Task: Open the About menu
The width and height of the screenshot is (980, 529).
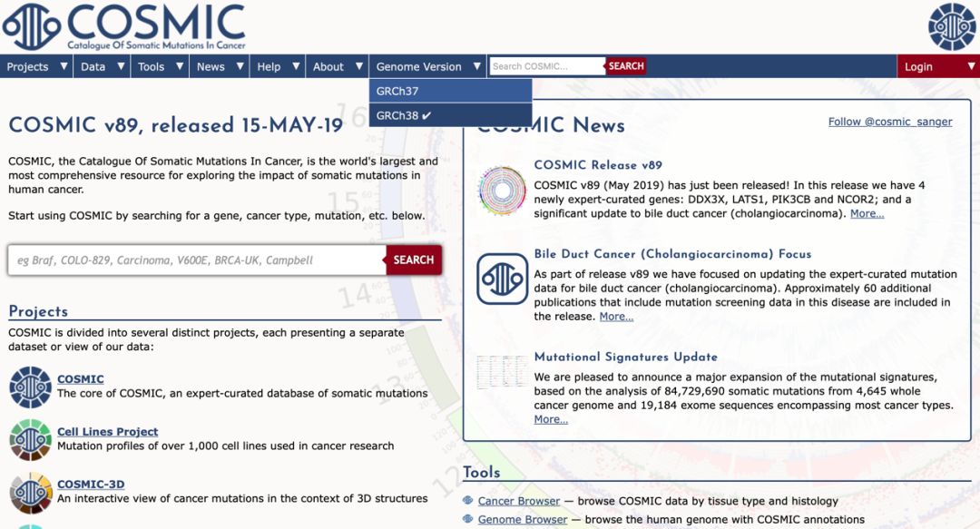Action: point(328,66)
